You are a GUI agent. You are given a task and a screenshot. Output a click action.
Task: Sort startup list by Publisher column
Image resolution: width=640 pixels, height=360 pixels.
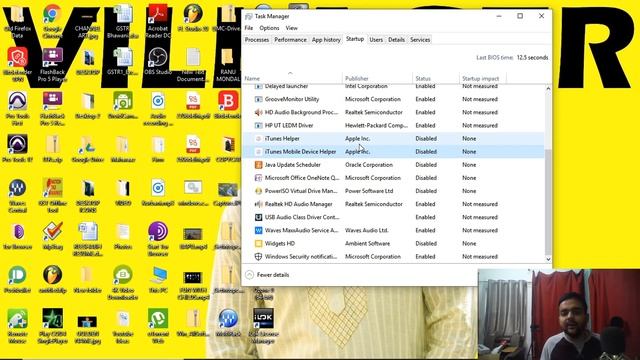(377, 78)
